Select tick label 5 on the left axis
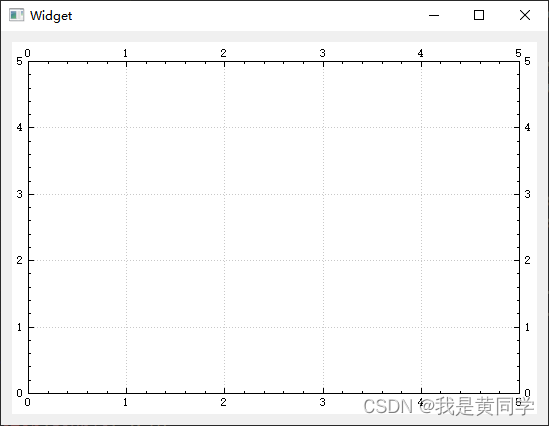Viewport: 549px width, 426px height. point(20,61)
